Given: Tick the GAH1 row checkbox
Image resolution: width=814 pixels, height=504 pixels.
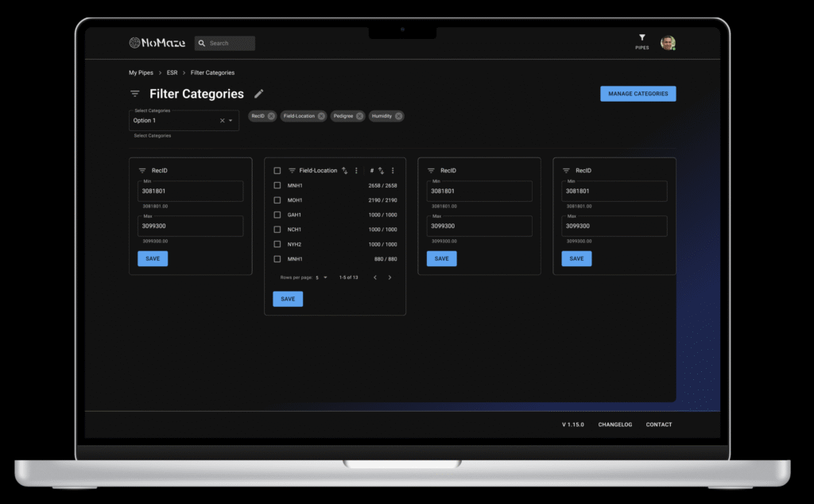Looking at the screenshot, I should click(277, 215).
